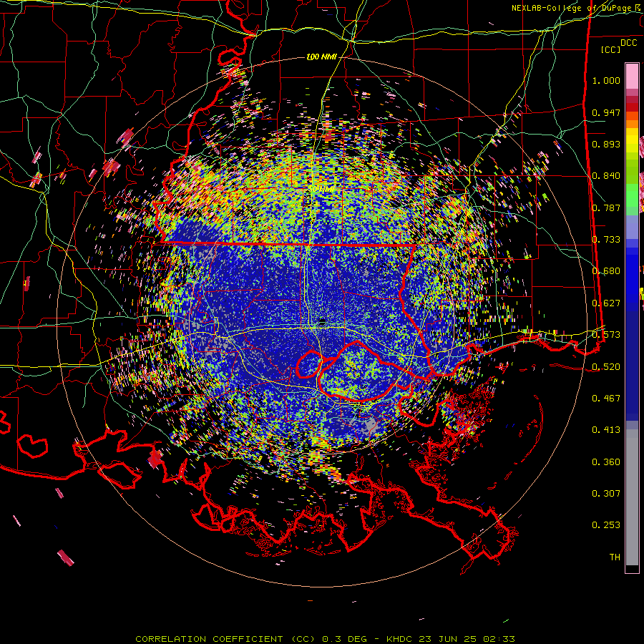Pick the dark navy swatch near 0.520

pyautogui.click(x=632, y=366)
